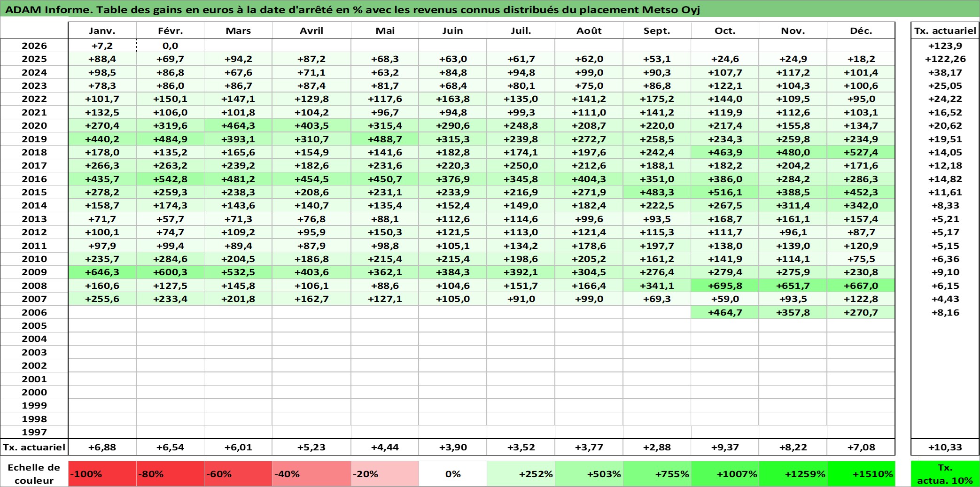Click the Janv. column header
Viewport: 980px width, 487px height.
click(102, 31)
